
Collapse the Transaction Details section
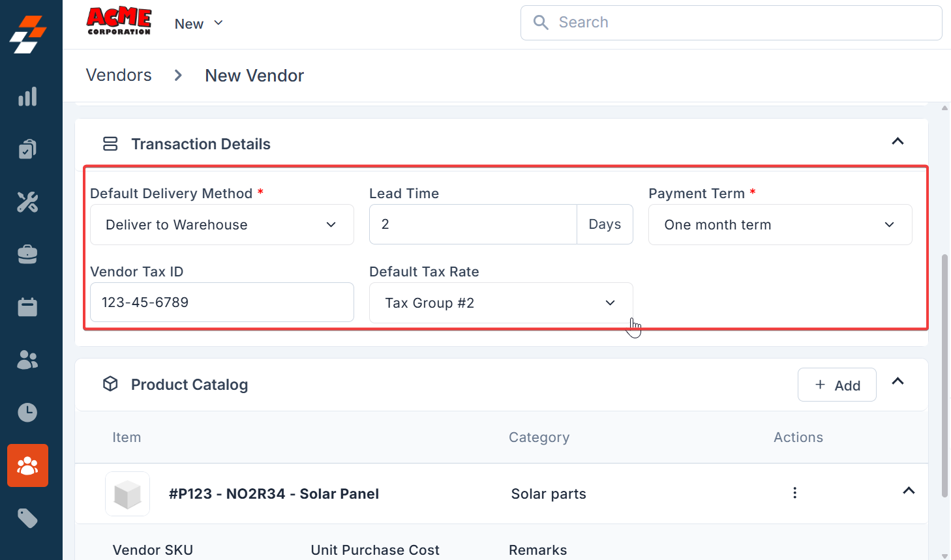[x=898, y=141]
